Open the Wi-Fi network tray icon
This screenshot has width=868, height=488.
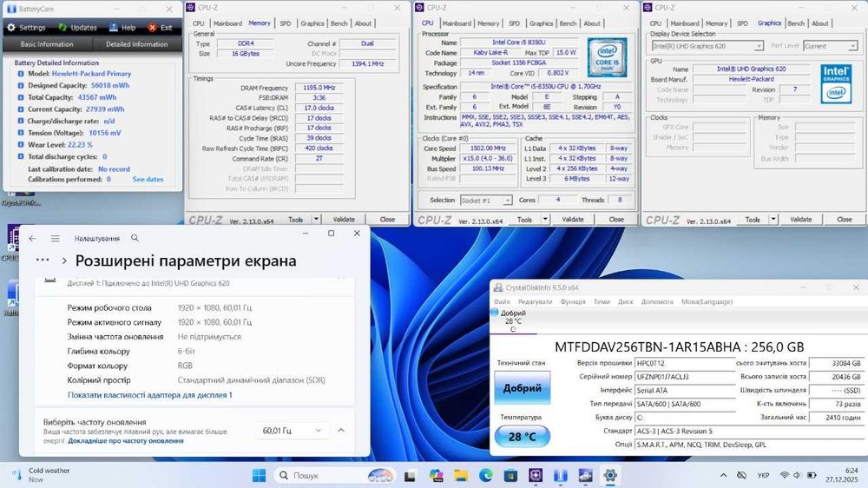coord(784,475)
